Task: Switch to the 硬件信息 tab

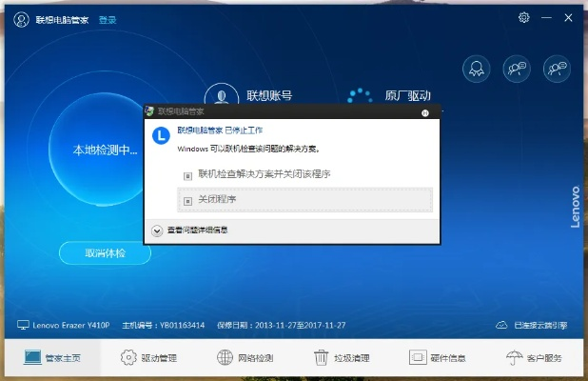Action: pyautogui.click(x=438, y=358)
